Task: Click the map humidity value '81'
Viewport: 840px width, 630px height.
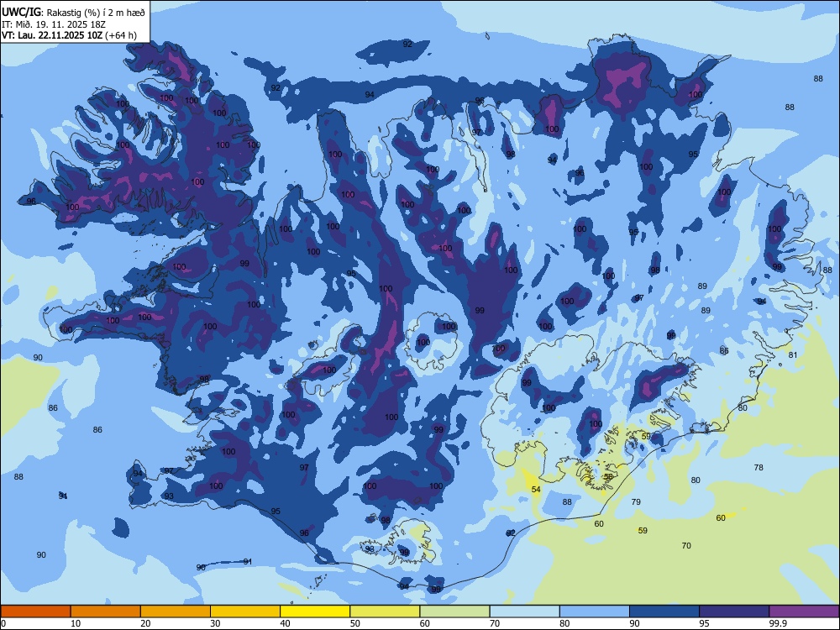Action: click(793, 354)
